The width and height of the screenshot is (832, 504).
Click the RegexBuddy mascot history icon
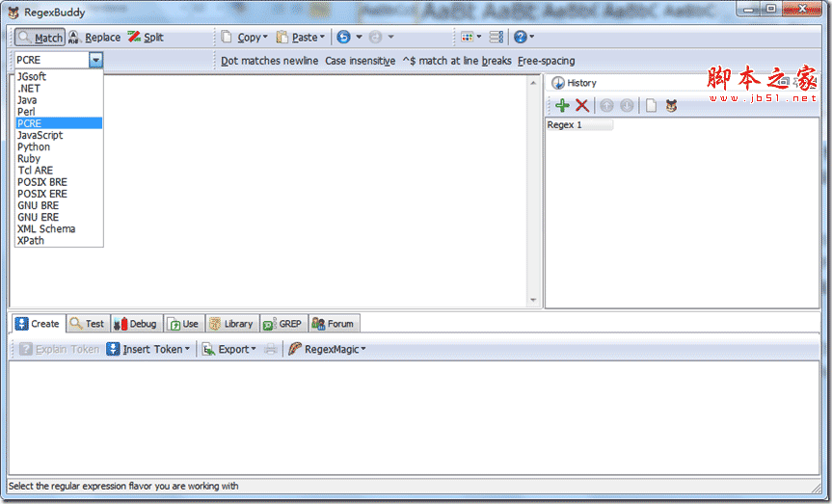click(671, 106)
